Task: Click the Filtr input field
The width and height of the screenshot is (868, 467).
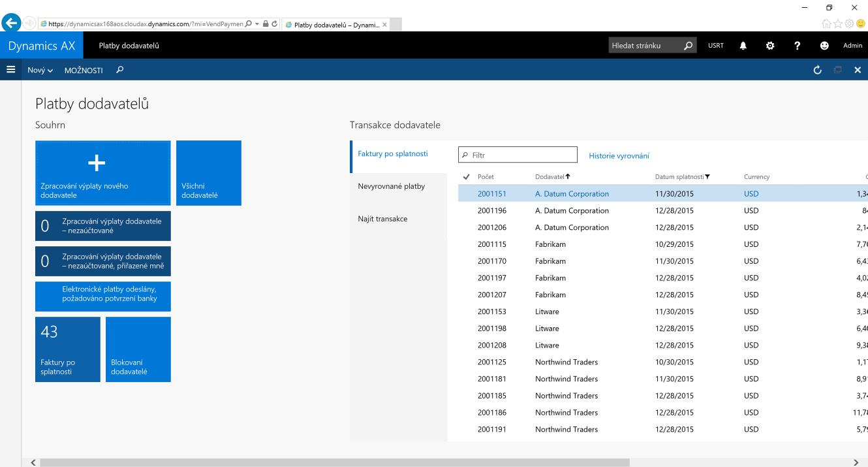Action: 518,155
